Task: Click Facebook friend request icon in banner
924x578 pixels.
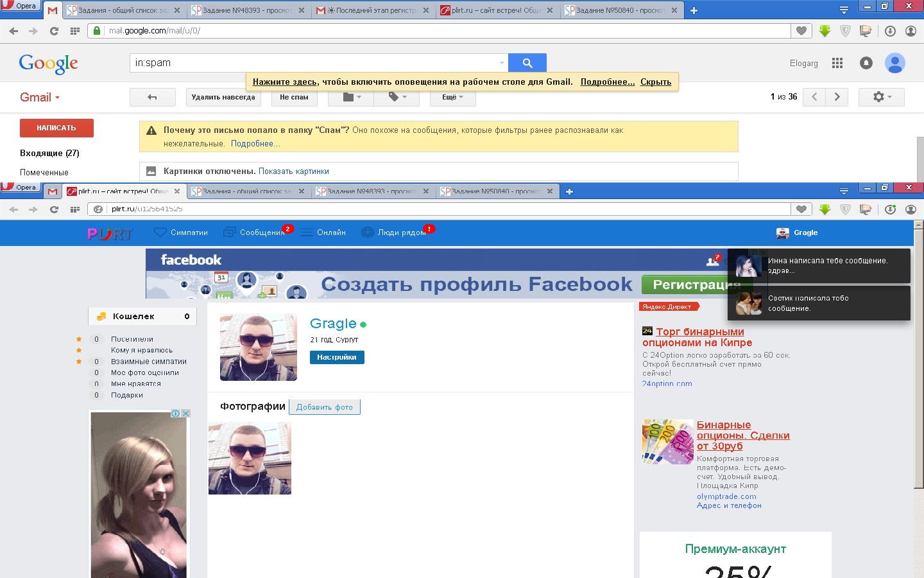Action: pos(713,260)
